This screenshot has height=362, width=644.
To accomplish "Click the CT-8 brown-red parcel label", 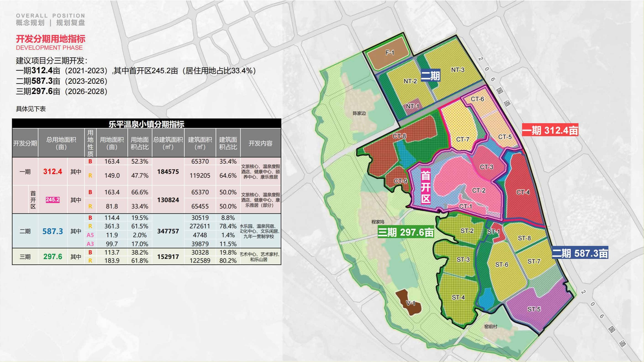I will [x=399, y=136].
